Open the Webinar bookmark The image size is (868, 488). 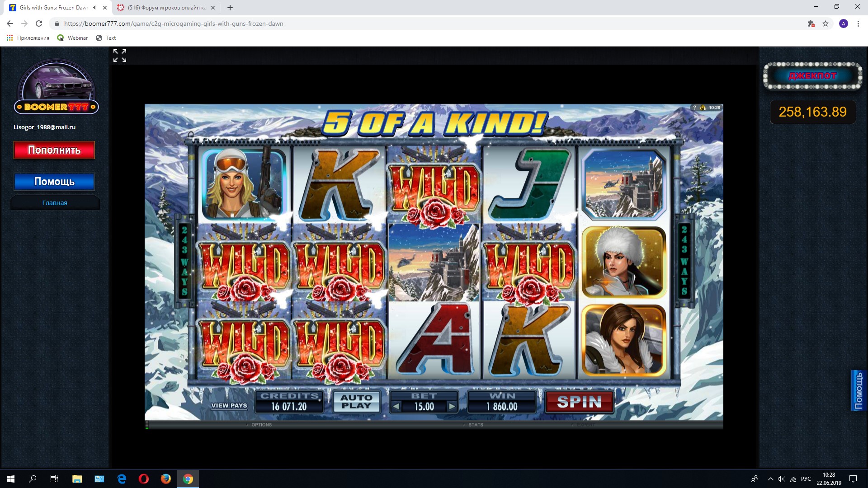(x=73, y=38)
